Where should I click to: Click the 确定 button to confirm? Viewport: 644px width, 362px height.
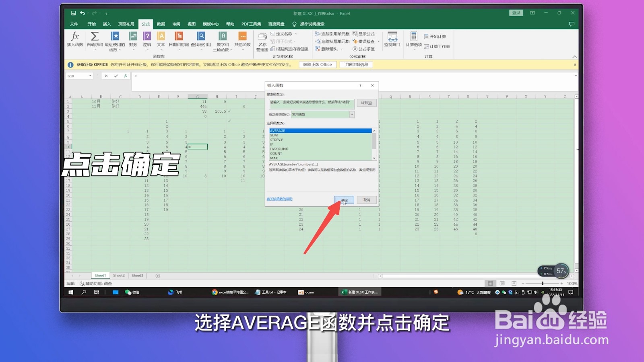point(344,200)
